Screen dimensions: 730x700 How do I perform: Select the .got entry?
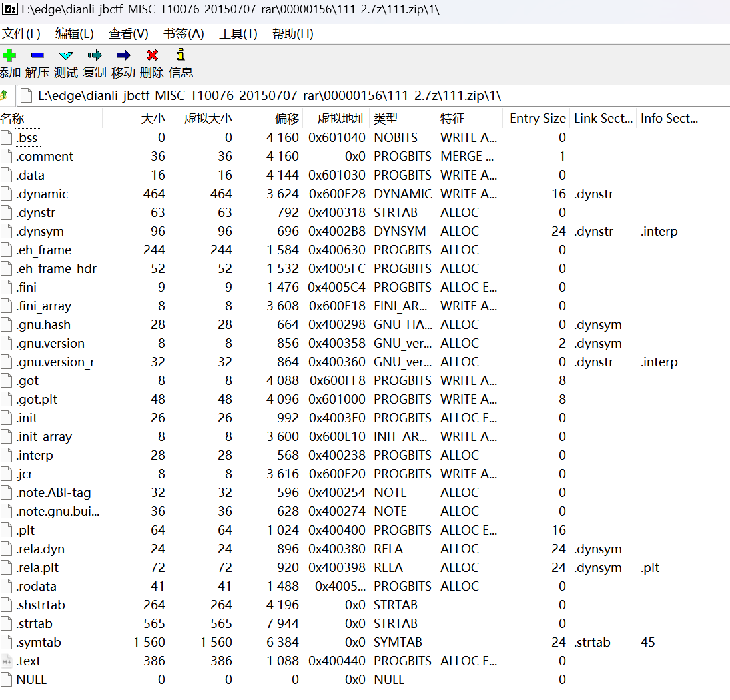[x=27, y=381]
